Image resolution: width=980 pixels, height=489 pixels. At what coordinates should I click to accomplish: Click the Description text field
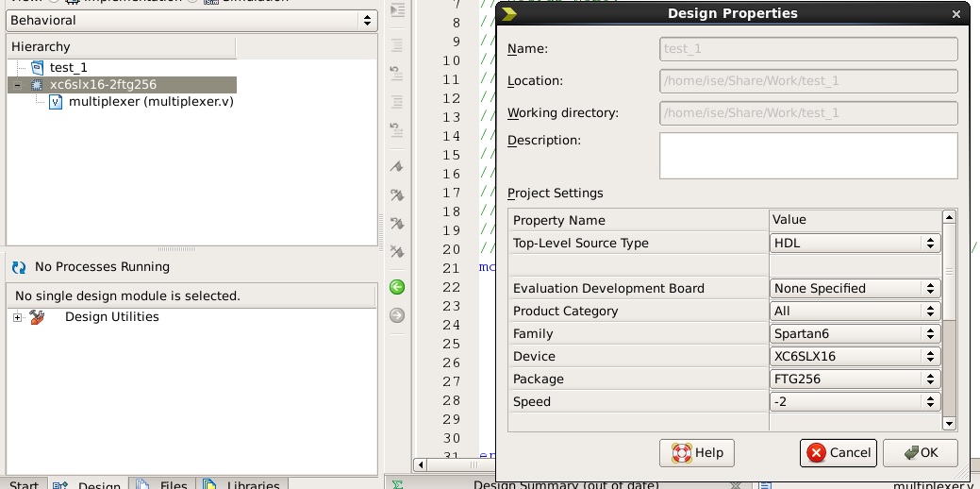coord(808,156)
